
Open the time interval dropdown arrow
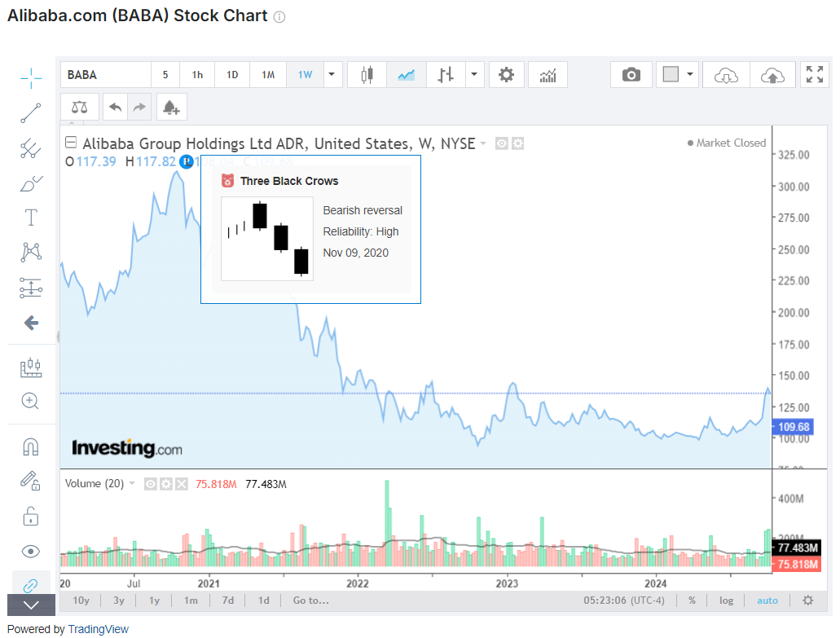point(332,75)
